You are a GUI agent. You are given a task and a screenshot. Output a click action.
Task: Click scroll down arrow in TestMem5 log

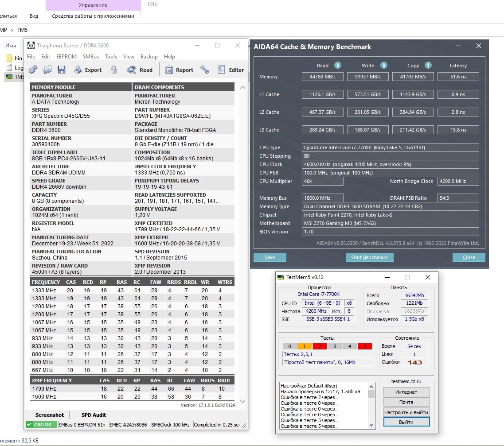coord(371,425)
